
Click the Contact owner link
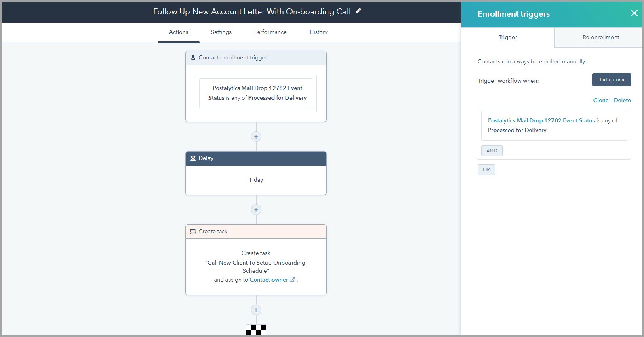(x=269, y=280)
